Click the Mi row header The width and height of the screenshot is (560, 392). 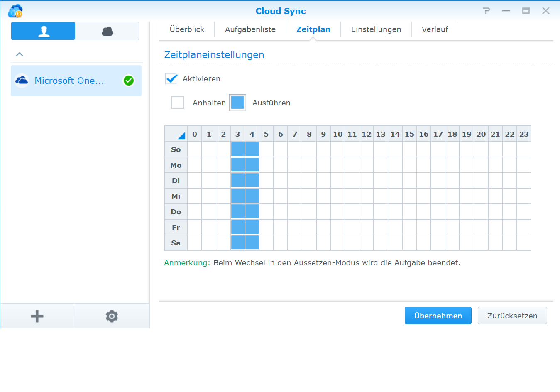(x=176, y=196)
